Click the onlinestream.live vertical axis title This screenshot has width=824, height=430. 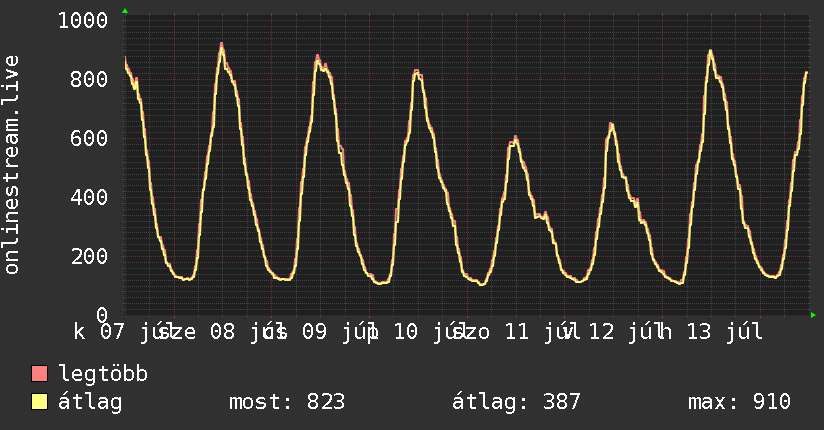[x=12, y=165]
